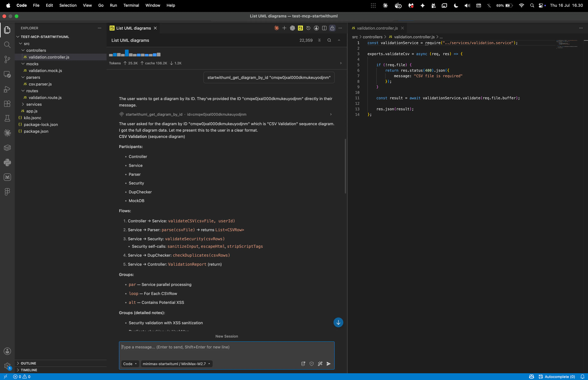The width and height of the screenshot is (588, 380).
Task: Open csv.parser.js file
Action: click(40, 84)
